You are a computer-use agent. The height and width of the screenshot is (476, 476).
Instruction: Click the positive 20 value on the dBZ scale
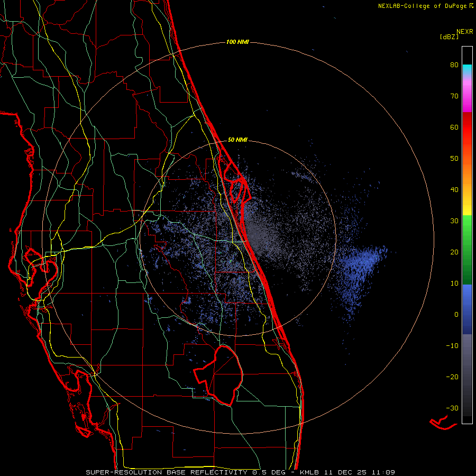[454, 252]
